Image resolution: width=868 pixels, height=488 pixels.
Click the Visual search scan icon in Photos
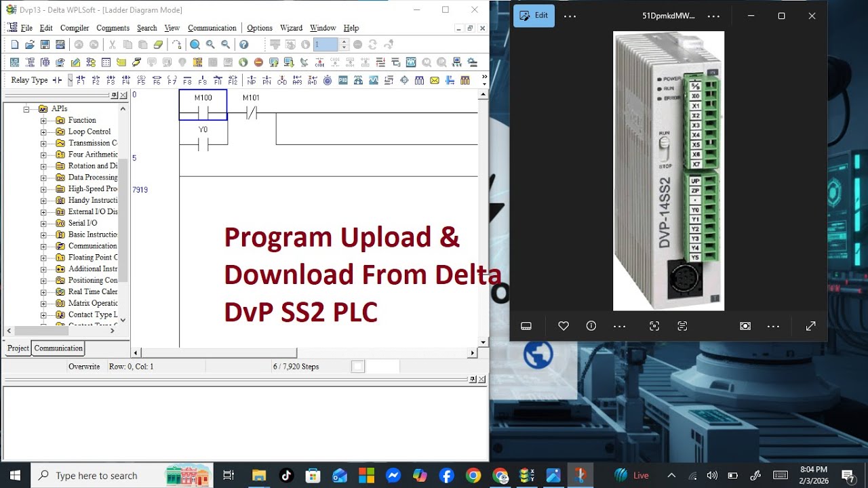[654, 326]
